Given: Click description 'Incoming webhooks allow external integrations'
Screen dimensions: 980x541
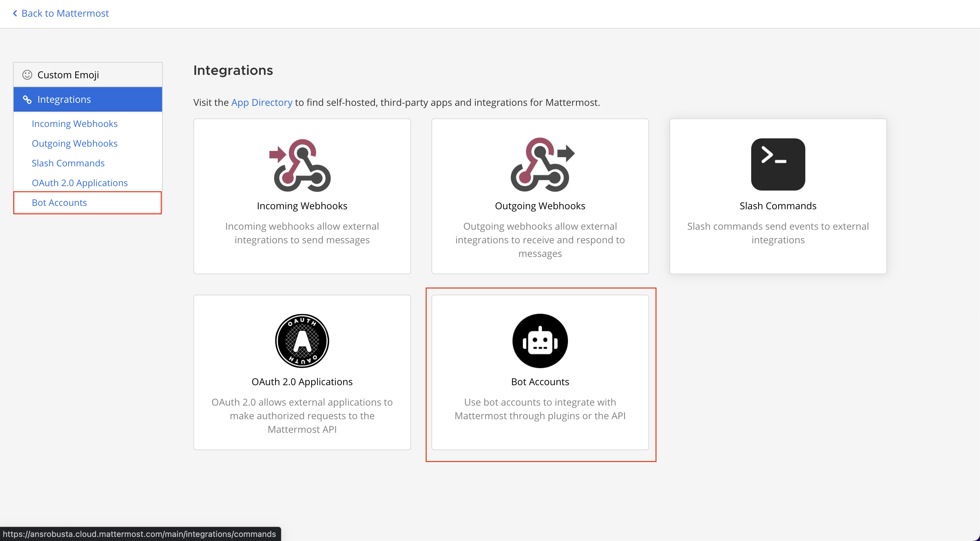Looking at the screenshot, I should [302, 233].
